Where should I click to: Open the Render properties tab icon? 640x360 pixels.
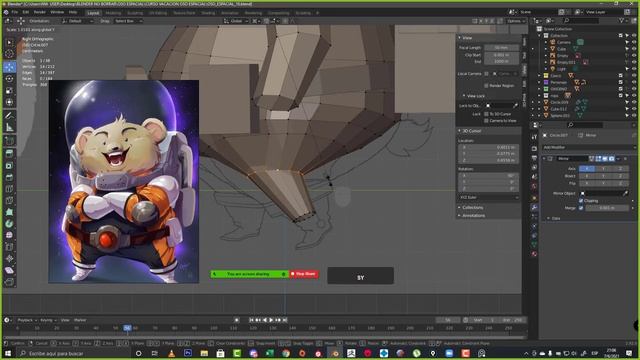tap(534, 148)
